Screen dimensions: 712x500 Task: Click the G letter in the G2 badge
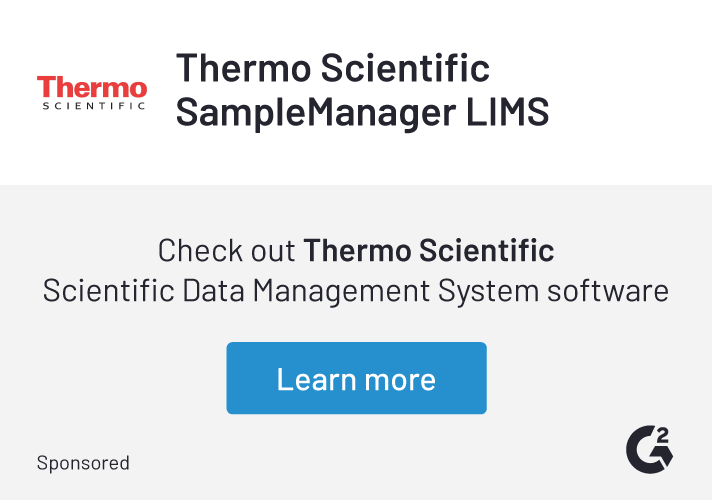pyautogui.click(x=643, y=450)
